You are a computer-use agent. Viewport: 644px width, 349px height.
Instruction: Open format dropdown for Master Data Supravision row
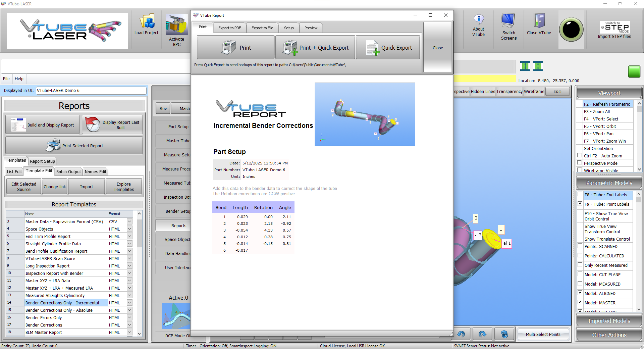[x=129, y=221]
